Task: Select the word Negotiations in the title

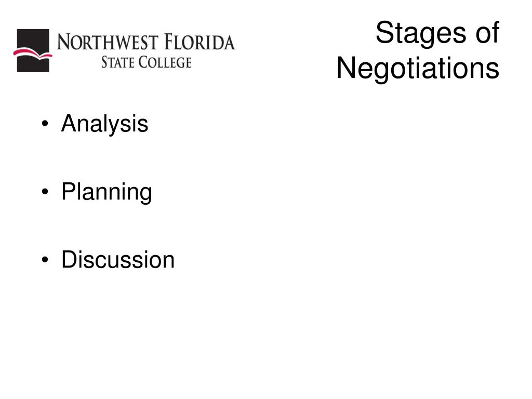Action: point(418,69)
